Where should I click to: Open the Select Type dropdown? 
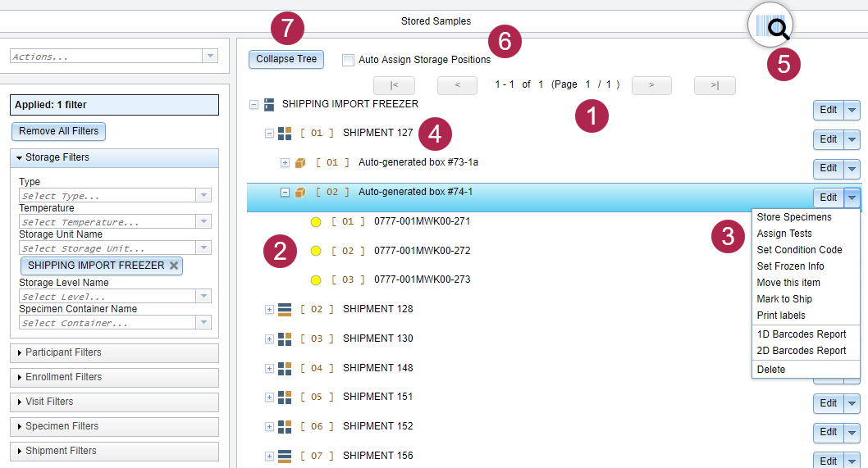(x=203, y=195)
